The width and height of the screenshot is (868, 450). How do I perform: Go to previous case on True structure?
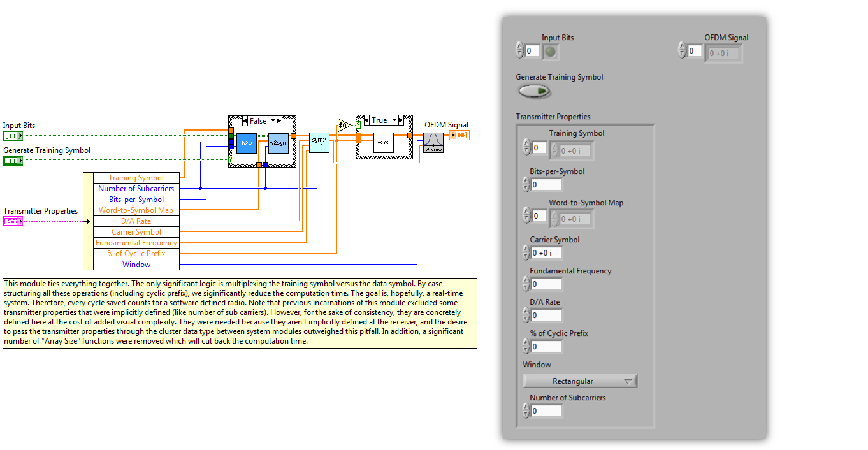coord(366,120)
